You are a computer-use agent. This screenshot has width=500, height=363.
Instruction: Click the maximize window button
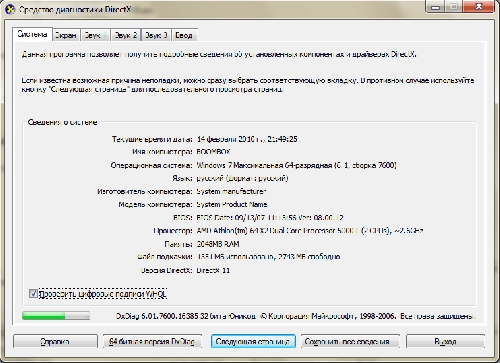pyautogui.click(x=454, y=7)
